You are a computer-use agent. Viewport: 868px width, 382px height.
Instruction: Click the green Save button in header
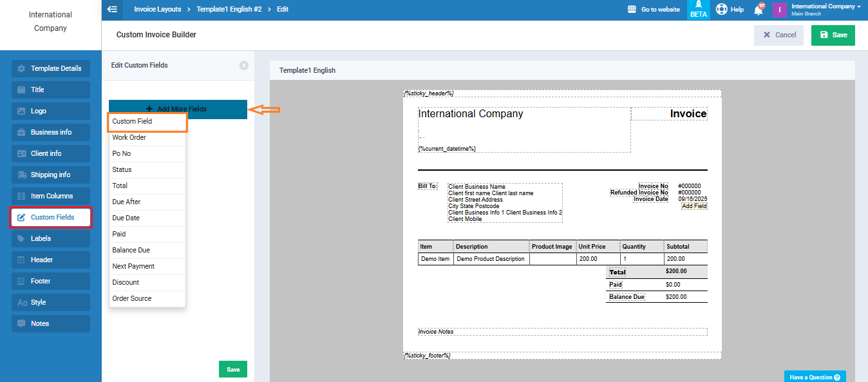tap(833, 35)
